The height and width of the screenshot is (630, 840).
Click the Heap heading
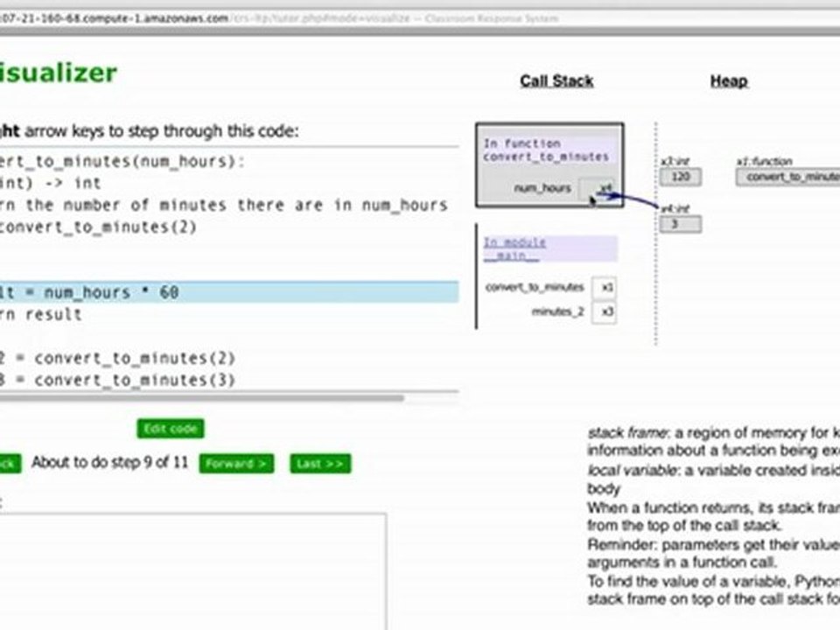pos(729,81)
